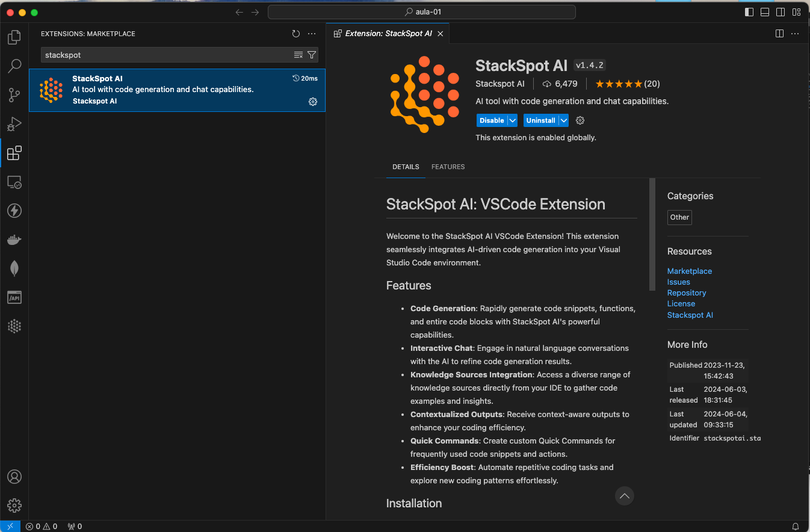
Task: Click the aula-01 command center search bar
Action: [422, 12]
